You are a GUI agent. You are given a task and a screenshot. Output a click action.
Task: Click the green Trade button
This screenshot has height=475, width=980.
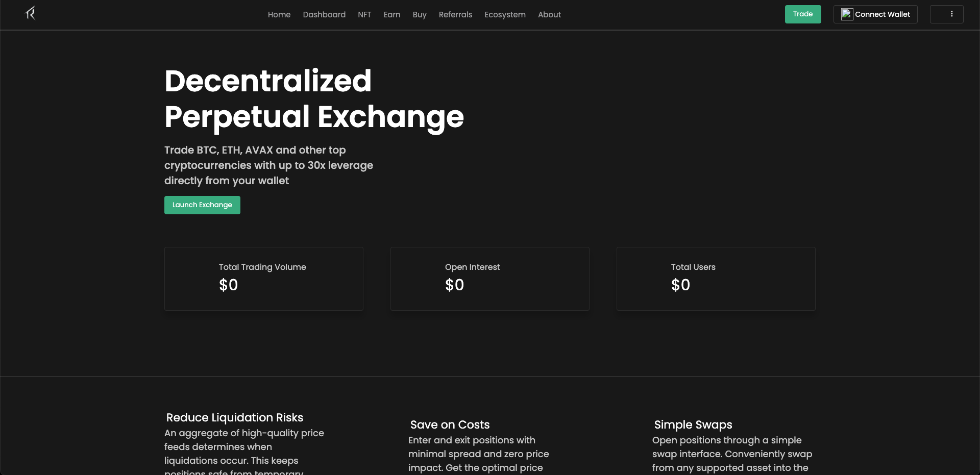(803, 14)
